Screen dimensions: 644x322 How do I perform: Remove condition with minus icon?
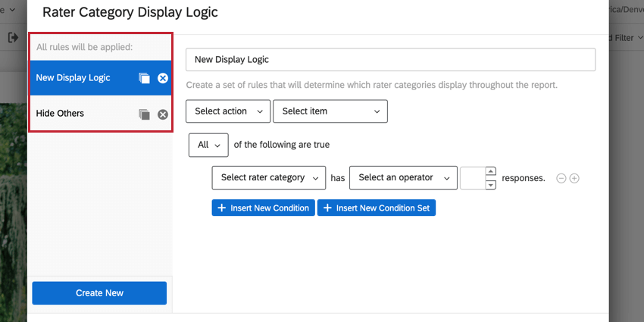tap(561, 179)
